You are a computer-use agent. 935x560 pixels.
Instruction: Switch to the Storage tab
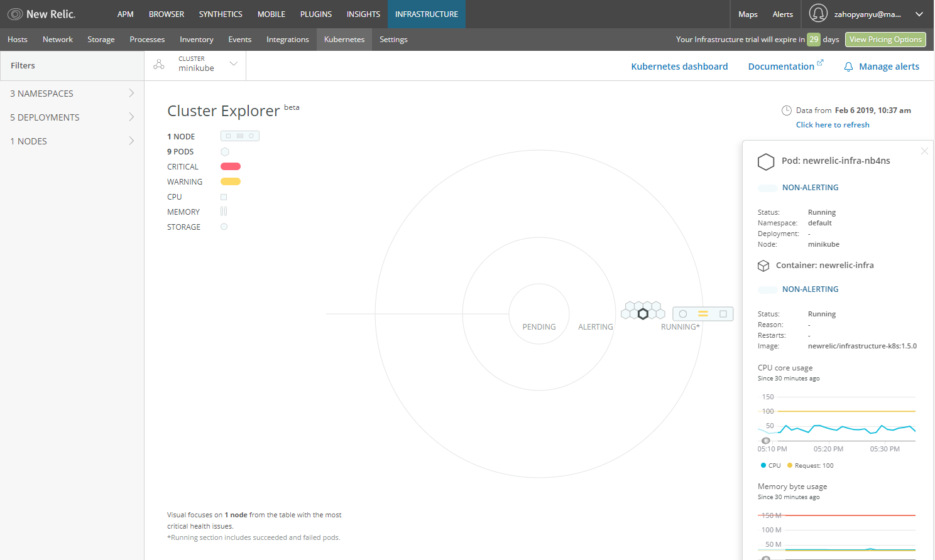101,39
